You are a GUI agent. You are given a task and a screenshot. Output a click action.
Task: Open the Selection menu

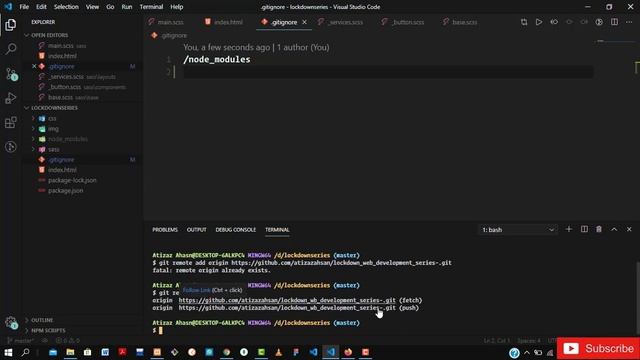[66, 7]
